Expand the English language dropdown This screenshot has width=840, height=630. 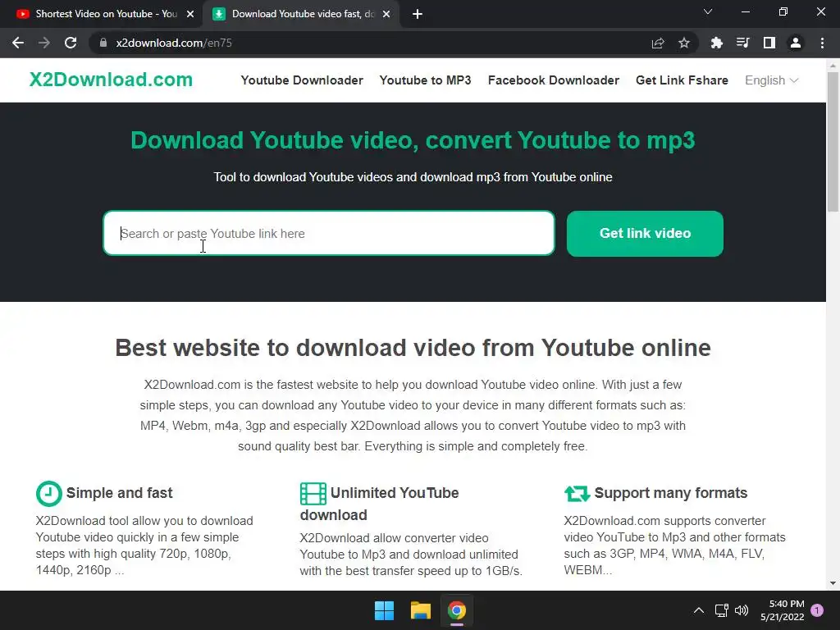771,80
